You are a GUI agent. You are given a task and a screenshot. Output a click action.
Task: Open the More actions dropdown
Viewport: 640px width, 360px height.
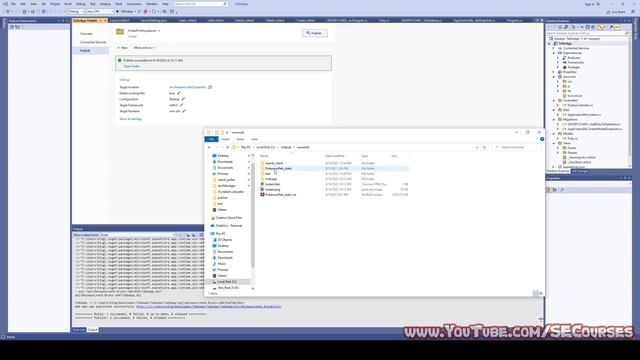point(144,48)
